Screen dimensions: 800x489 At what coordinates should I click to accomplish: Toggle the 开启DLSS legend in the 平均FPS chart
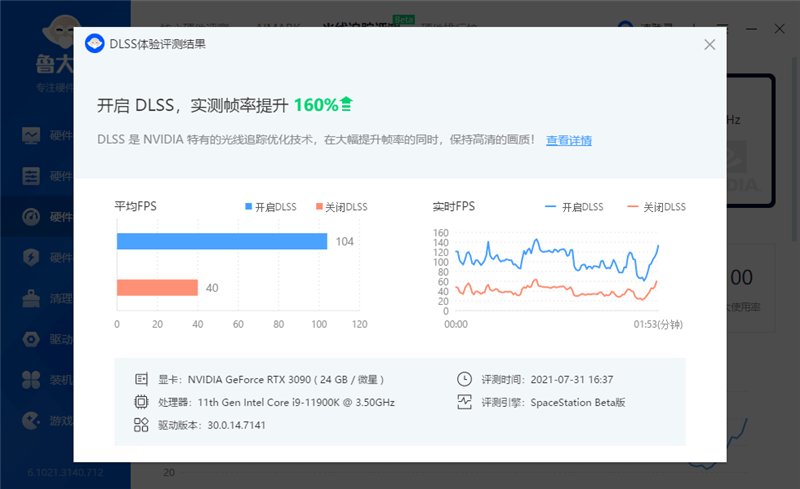(x=271, y=207)
